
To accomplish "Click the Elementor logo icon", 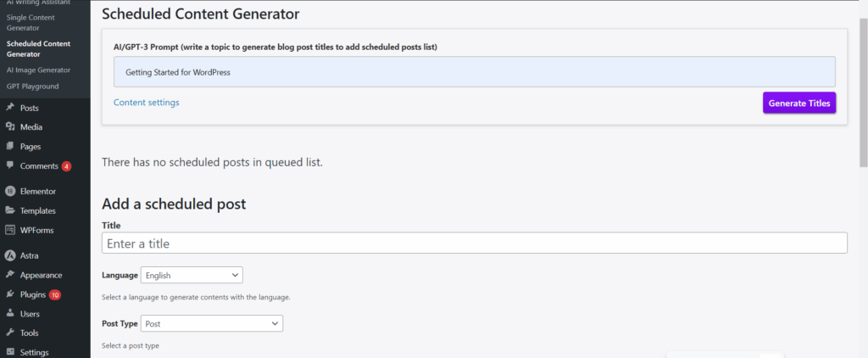I will pyautogui.click(x=10, y=191).
